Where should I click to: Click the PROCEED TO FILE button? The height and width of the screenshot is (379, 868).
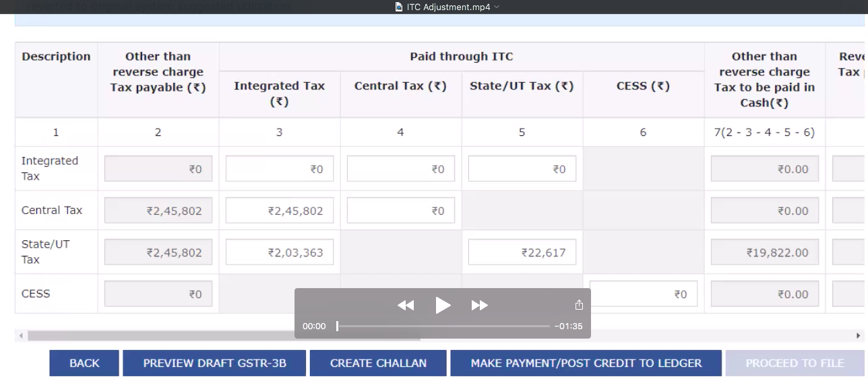(x=795, y=363)
